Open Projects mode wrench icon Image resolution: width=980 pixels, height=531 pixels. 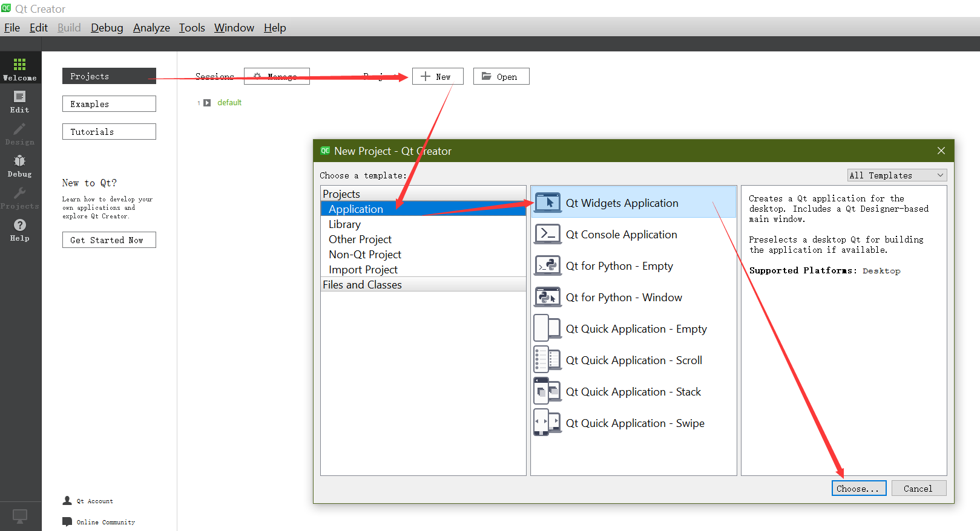coord(20,193)
